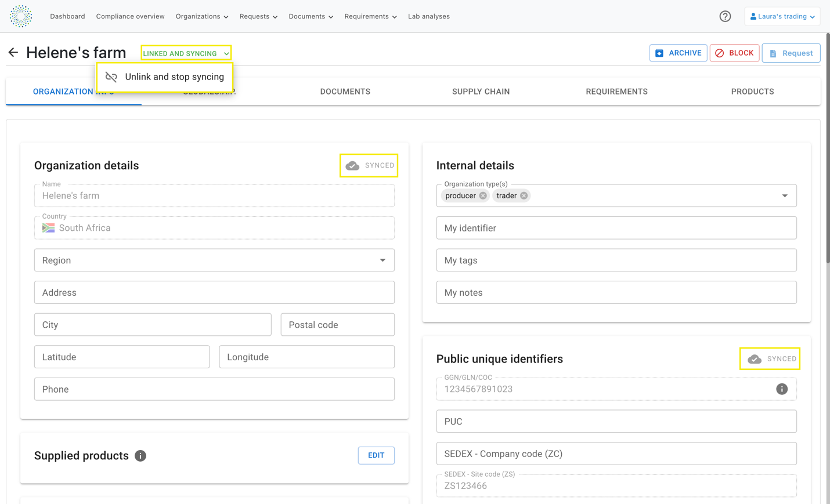Click the cloud icon in Public unique identifiers
The image size is (830, 504).
click(x=755, y=359)
